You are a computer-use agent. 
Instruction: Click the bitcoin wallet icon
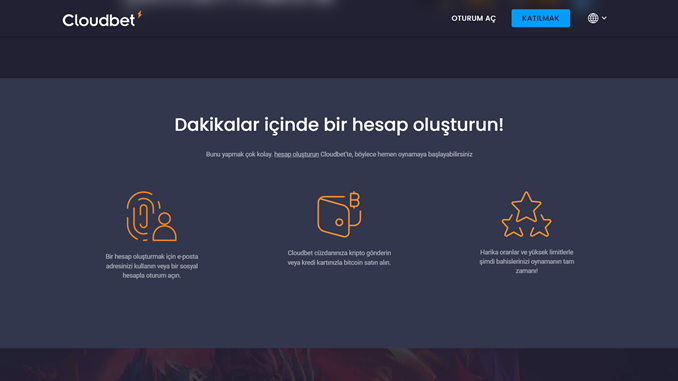pyautogui.click(x=339, y=214)
